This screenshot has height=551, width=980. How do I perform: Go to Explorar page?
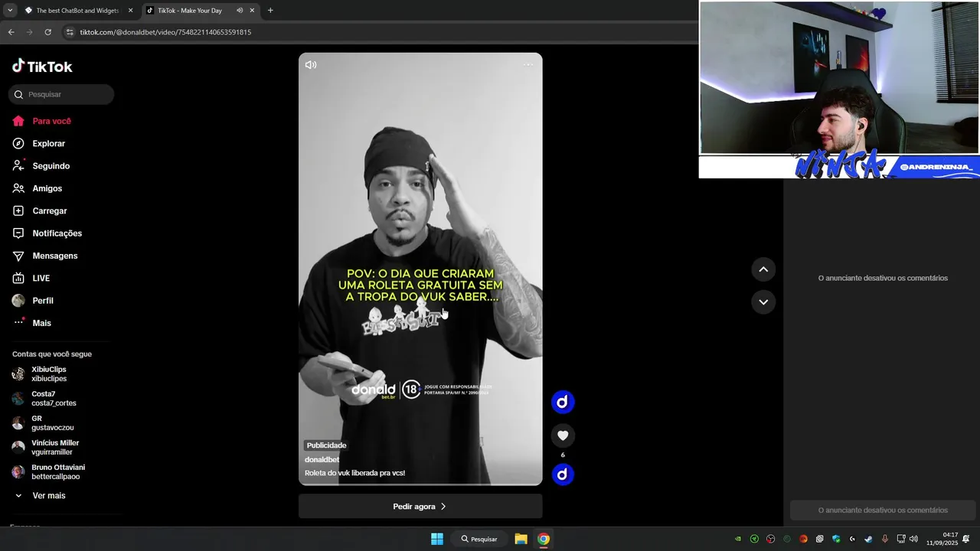[x=39, y=143]
